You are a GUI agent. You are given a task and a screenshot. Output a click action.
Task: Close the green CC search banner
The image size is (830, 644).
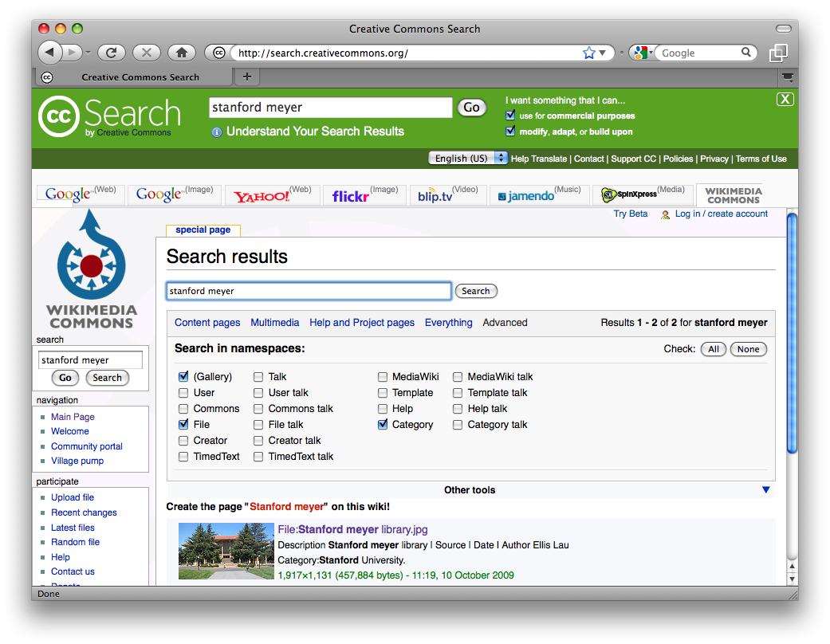[x=785, y=99]
